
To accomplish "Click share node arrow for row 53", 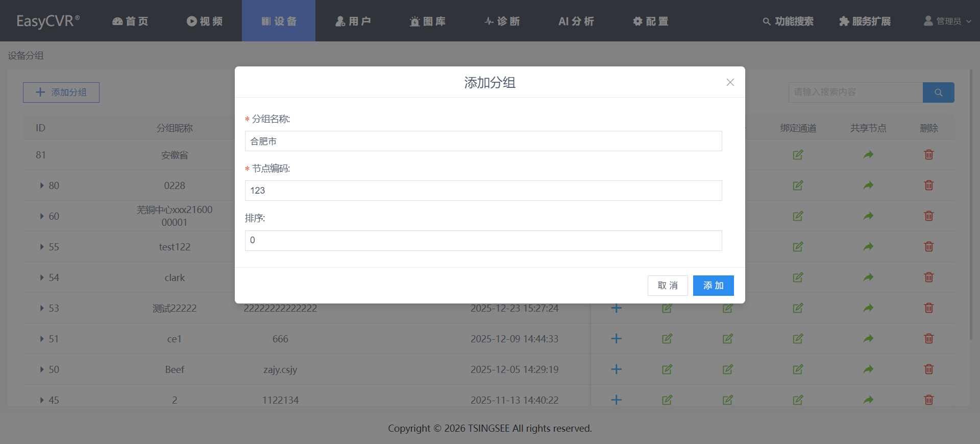I will 868,308.
